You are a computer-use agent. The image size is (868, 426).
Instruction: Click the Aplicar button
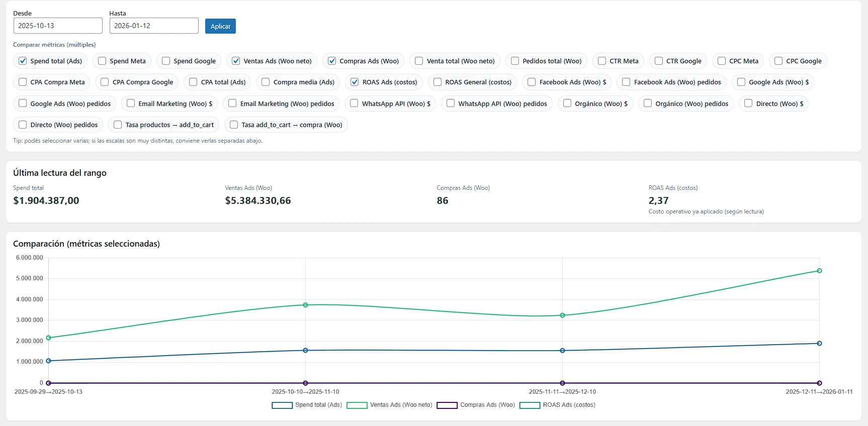coord(220,26)
